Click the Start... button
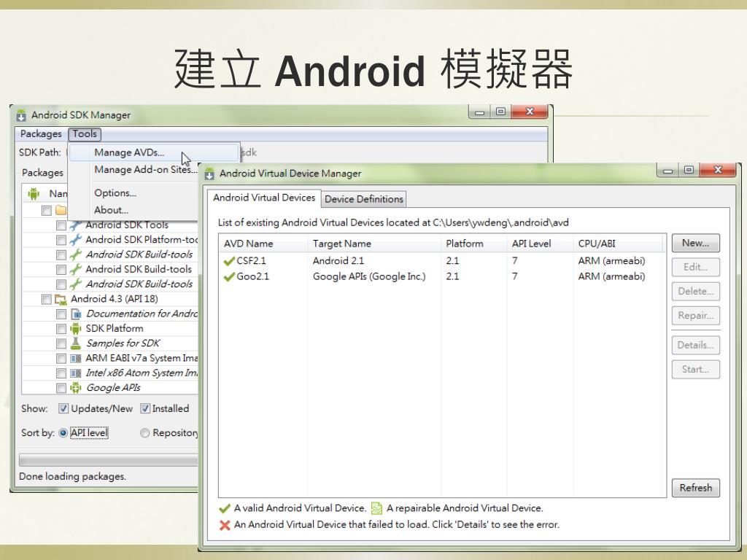 [x=695, y=370]
